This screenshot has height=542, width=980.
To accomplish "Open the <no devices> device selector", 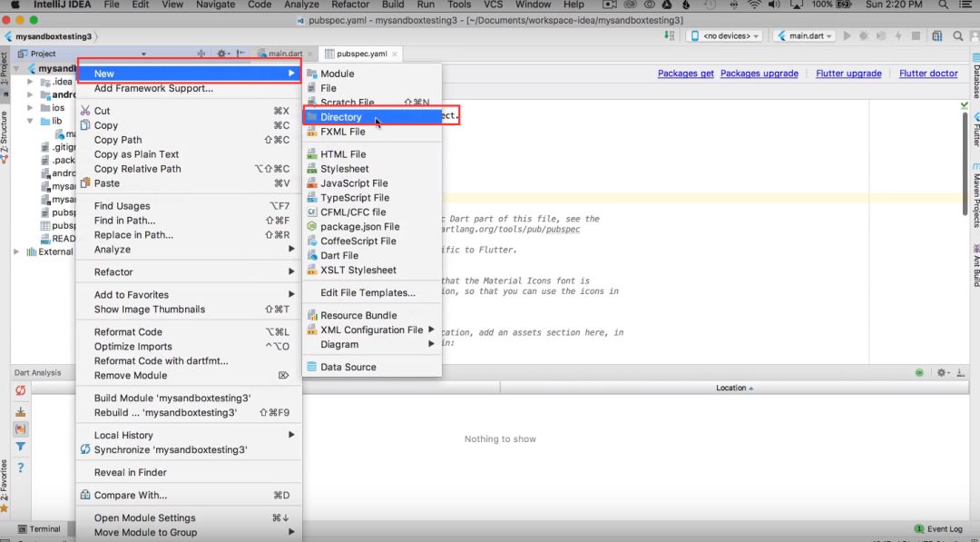I will pyautogui.click(x=726, y=36).
